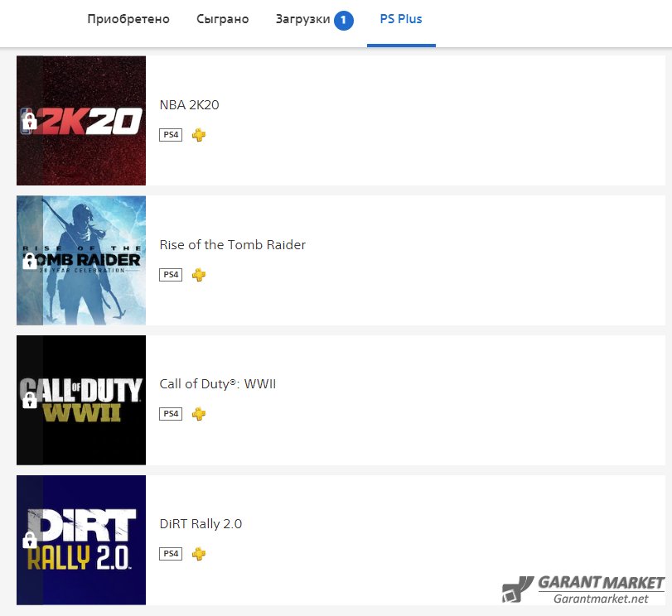Click the NBA 2K20 game title

(x=190, y=105)
